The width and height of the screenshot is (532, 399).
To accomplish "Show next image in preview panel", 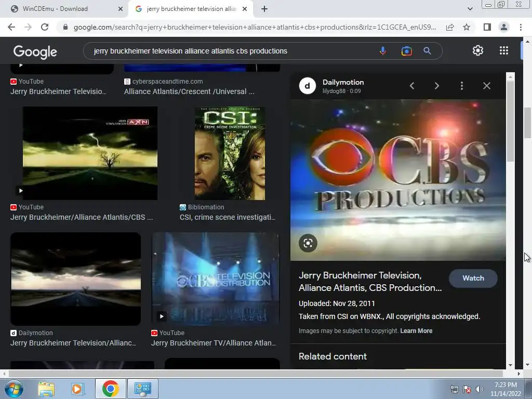I will point(436,86).
